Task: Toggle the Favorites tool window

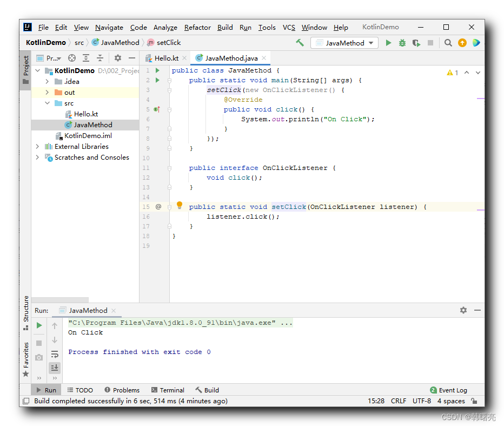Action: click(26, 359)
